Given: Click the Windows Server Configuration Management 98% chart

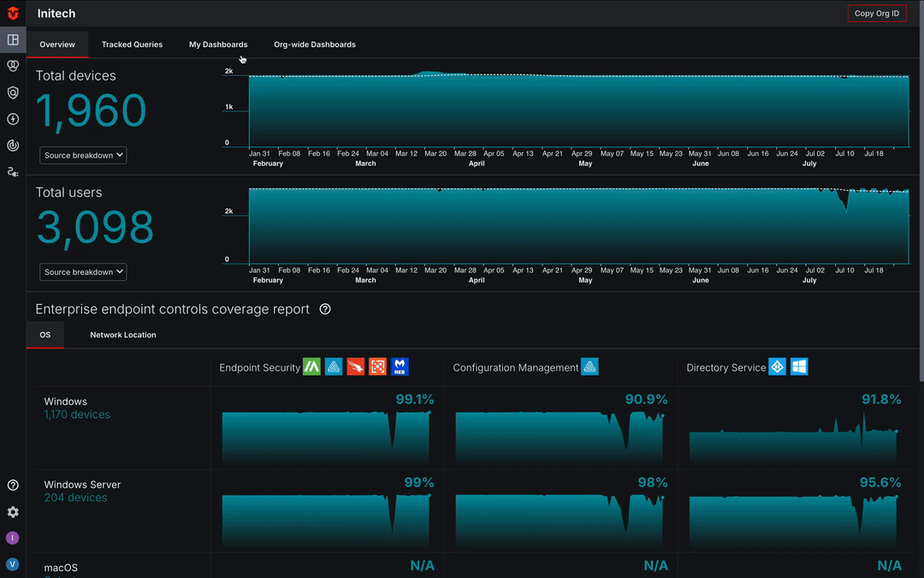Looking at the screenshot, I should [x=560, y=520].
